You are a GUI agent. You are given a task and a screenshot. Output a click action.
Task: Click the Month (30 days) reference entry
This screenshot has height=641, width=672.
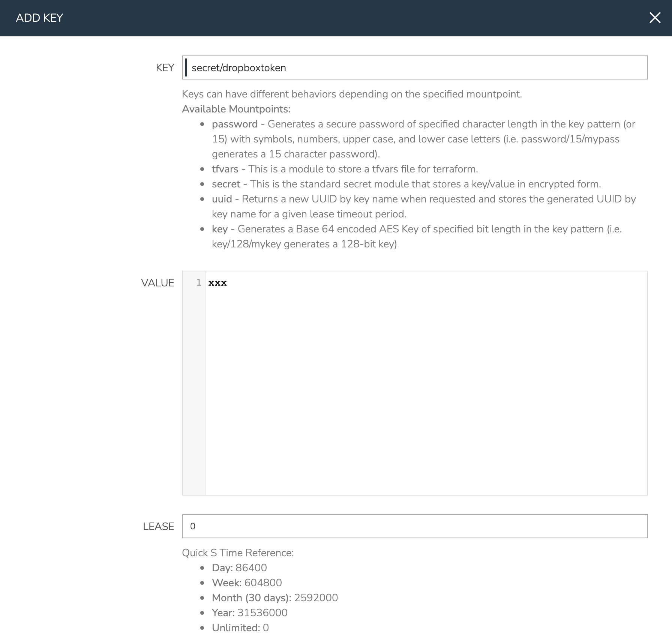pos(275,598)
